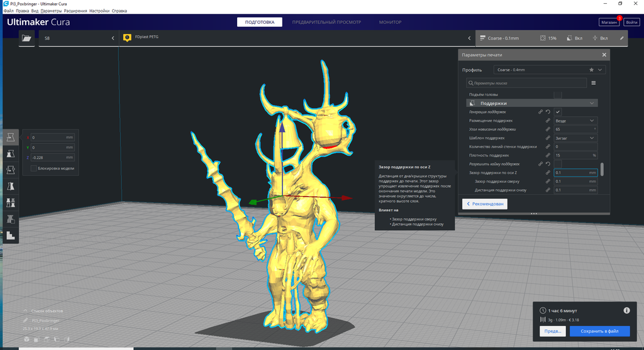This screenshot has height=350, width=644.
Task: Open the Шаблон поддержек dropdown
Action: pyautogui.click(x=575, y=138)
